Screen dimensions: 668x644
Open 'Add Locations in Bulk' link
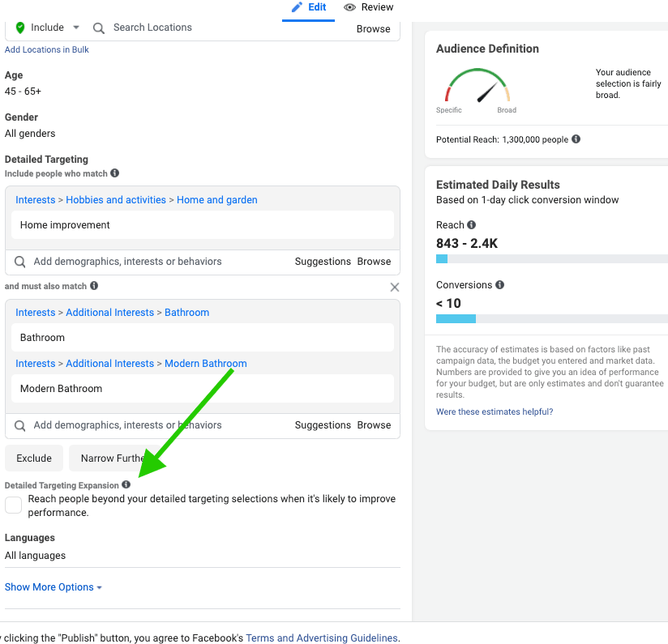tap(47, 49)
